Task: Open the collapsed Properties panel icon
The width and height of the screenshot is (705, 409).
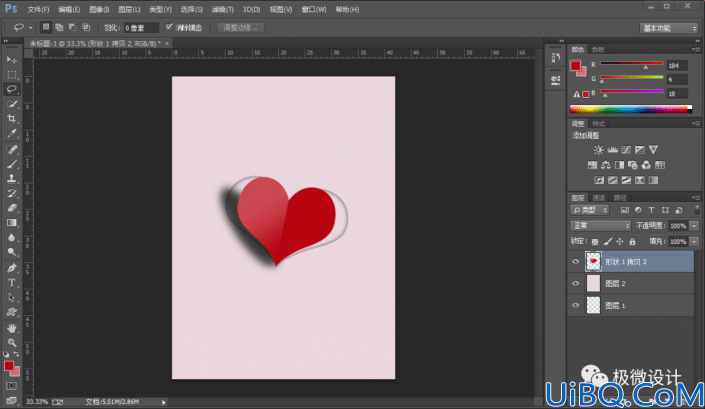Action: [556, 80]
